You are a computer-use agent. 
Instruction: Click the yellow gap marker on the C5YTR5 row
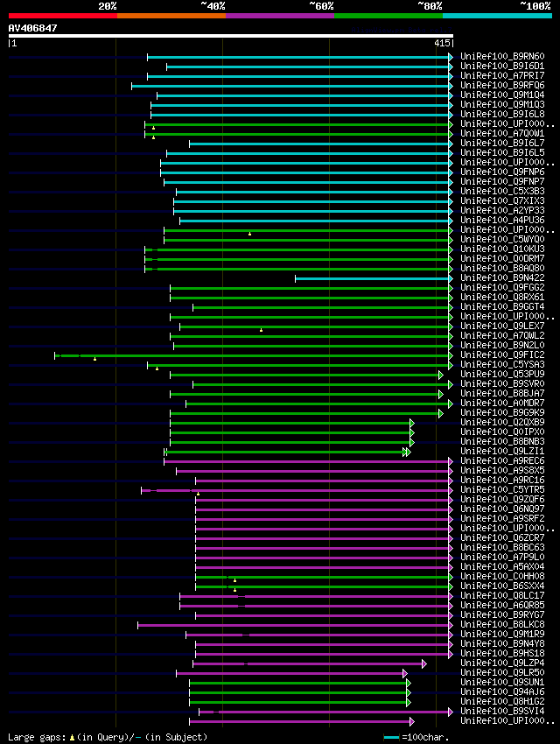click(x=199, y=494)
